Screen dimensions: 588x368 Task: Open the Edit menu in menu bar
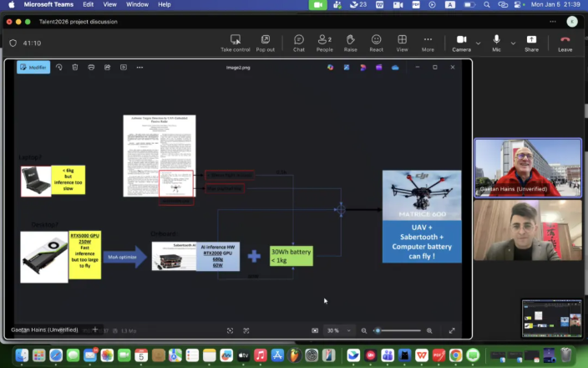pyautogui.click(x=88, y=5)
